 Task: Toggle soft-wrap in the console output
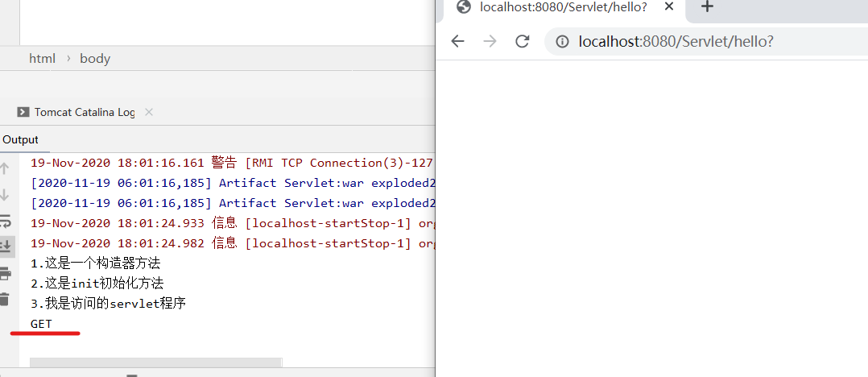(5, 221)
